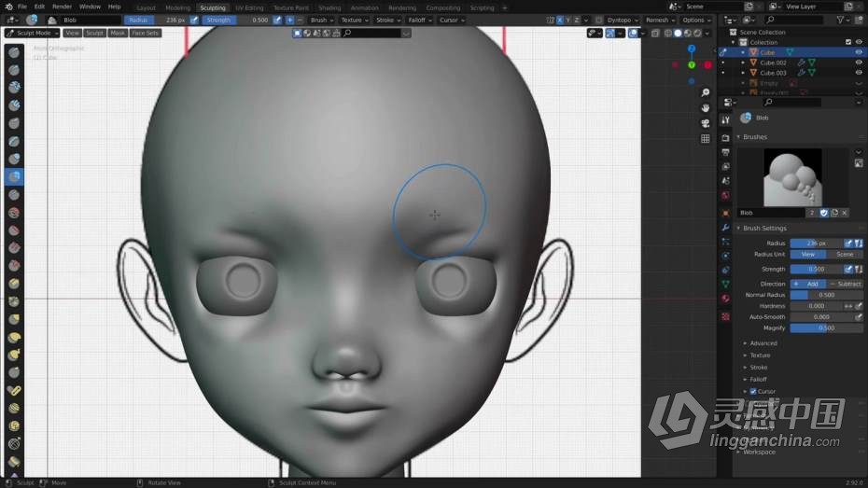Open the Render properties tab icon
Screen dimensions: 868x488
click(x=725, y=138)
